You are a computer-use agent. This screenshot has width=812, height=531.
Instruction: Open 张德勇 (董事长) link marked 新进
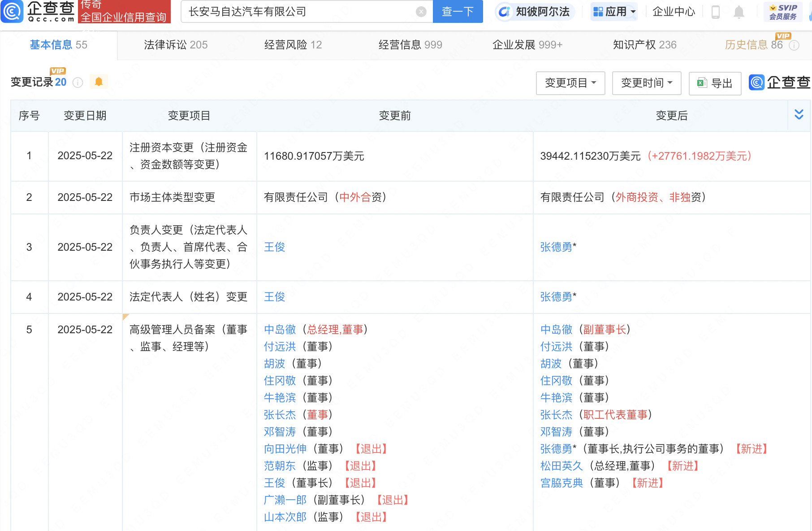coord(557,449)
